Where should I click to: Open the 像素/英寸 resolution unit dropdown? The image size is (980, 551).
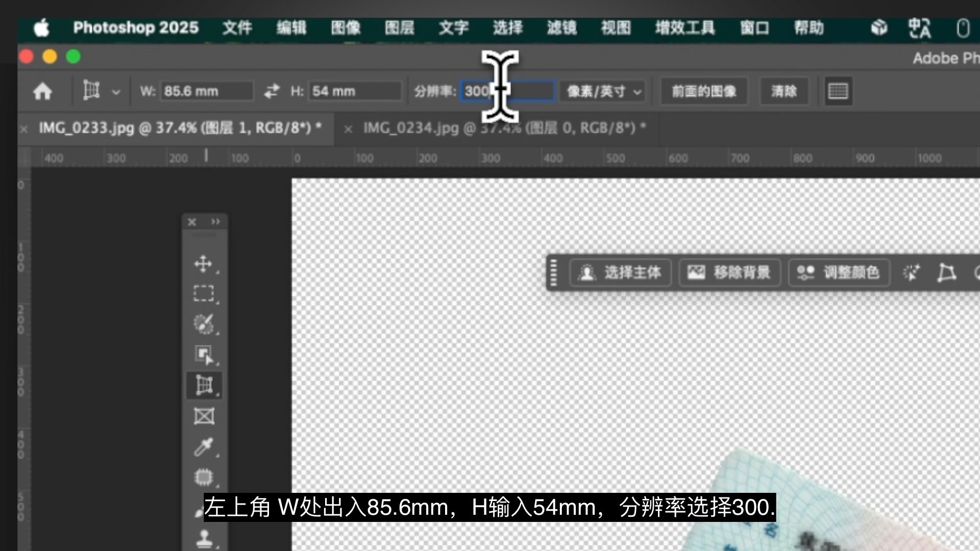coord(603,91)
